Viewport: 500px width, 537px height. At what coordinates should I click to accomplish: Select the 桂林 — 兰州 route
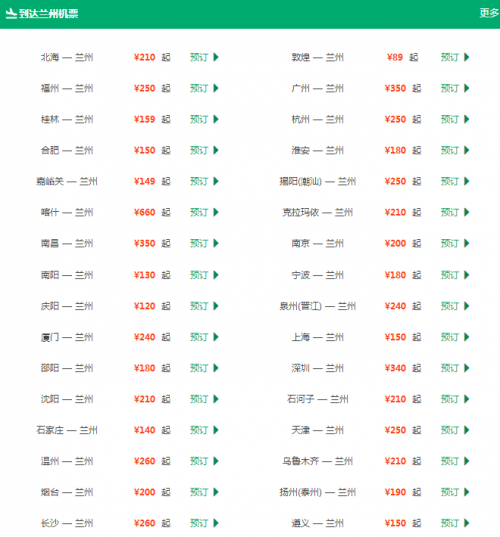pyautogui.click(x=67, y=119)
